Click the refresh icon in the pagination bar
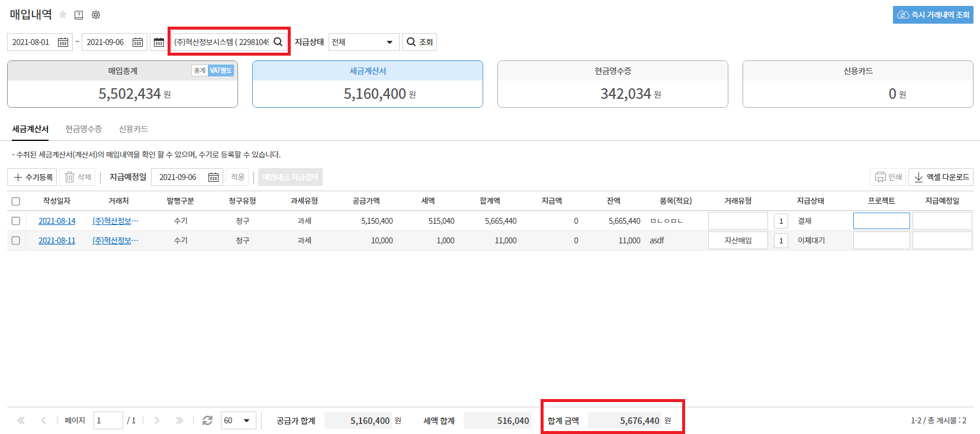Viewport: 980px width, 434px height. coord(207,420)
